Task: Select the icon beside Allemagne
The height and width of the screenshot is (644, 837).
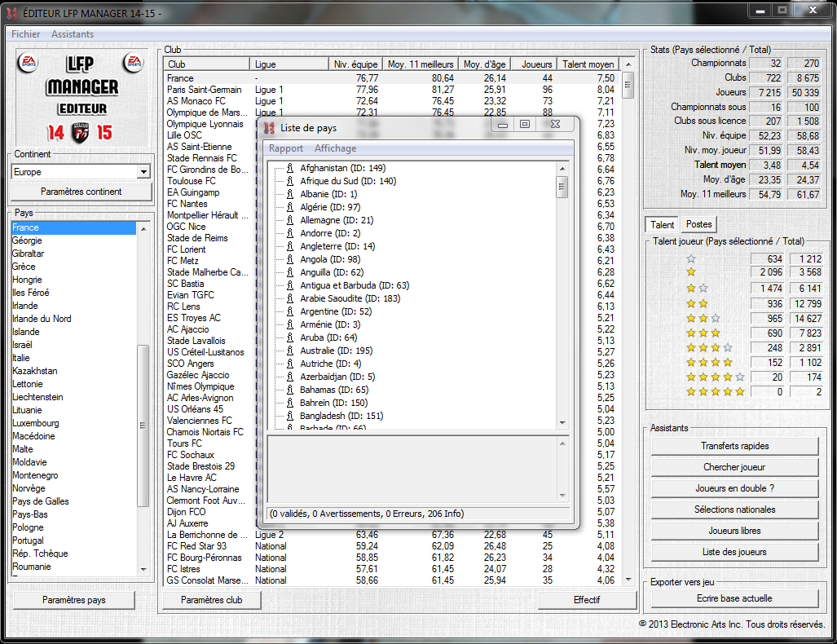Action: tap(290, 220)
